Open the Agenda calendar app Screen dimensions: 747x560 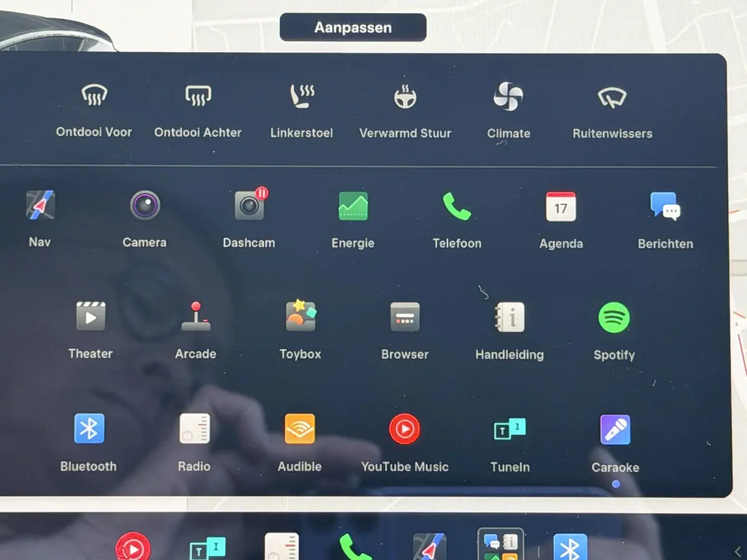561,207
